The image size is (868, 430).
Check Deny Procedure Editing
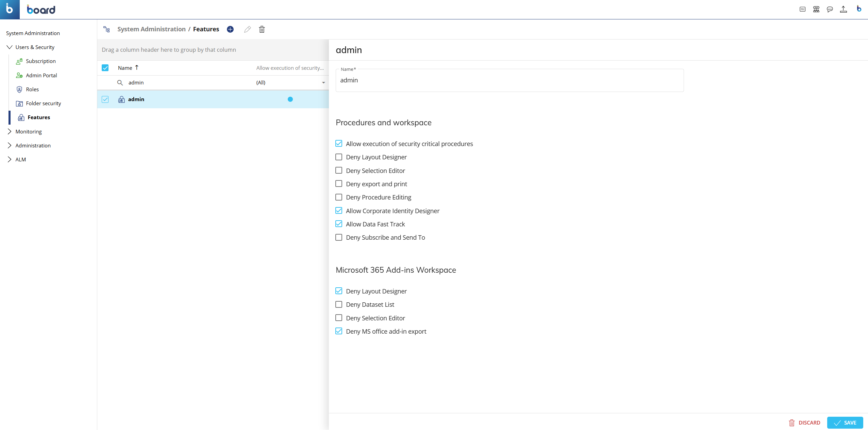(x=339, y=197)
